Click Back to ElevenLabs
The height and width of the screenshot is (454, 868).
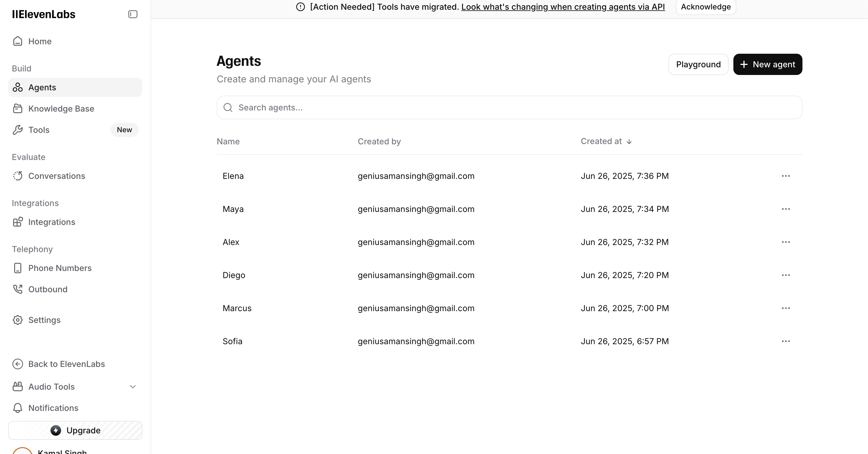(x=66, y=364)
